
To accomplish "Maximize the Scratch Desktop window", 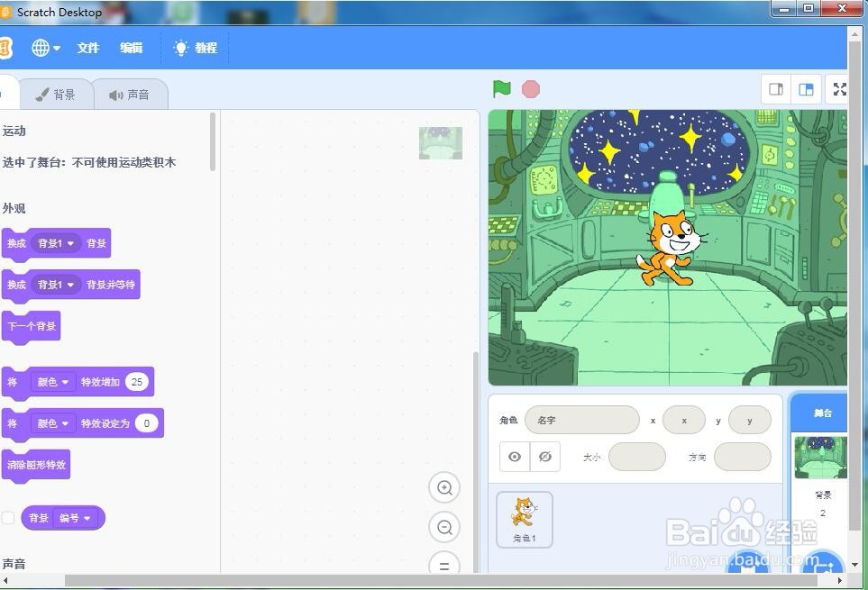I will (x=809, y=9).
